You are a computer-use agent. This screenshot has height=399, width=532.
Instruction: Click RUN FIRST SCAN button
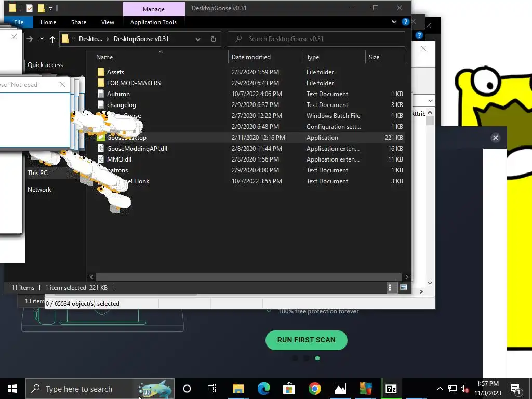tap(307, 340)
